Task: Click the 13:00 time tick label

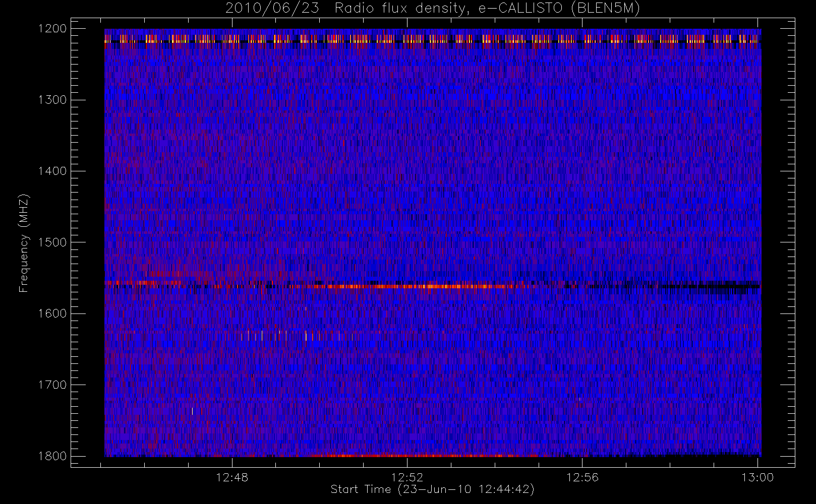Action: [x=757, y=477]
